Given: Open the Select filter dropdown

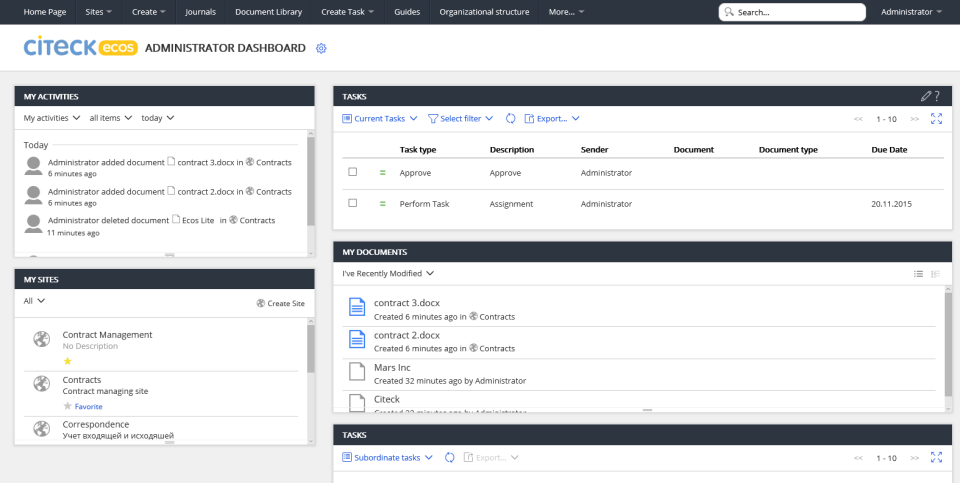Looking at the screenshot, I should (x=461, y=118).
